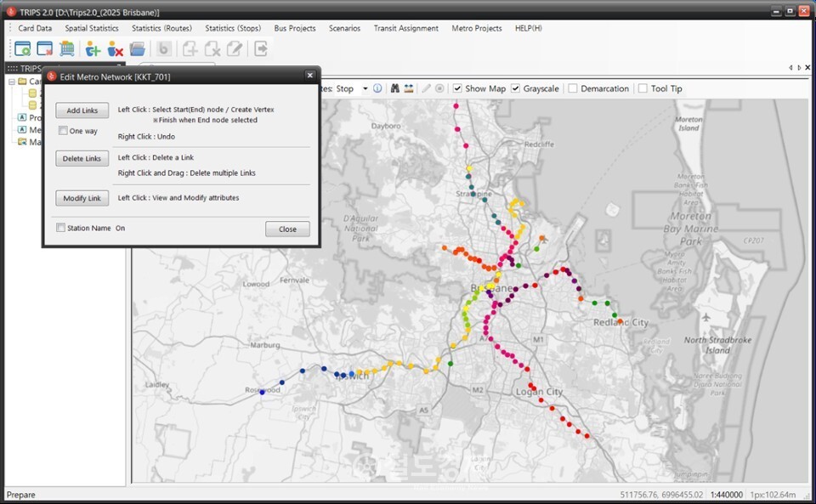Open the Statistics (Routes) menu

(161, 28)
